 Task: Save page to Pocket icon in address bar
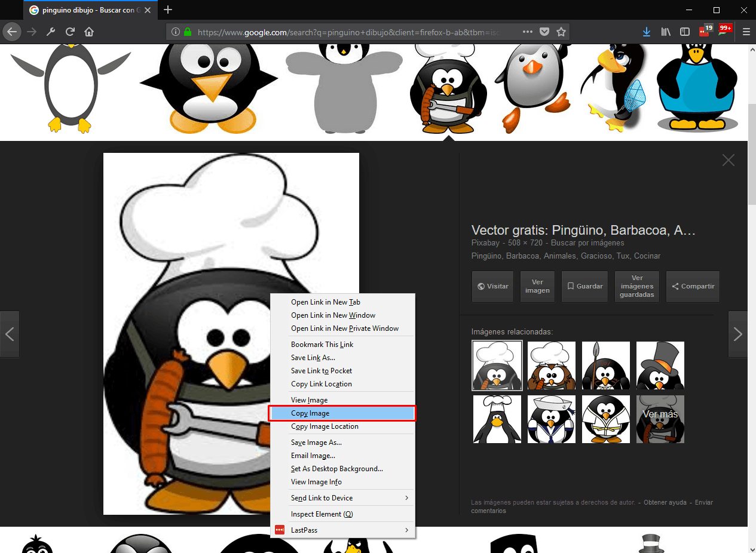(x=544, y=32)
